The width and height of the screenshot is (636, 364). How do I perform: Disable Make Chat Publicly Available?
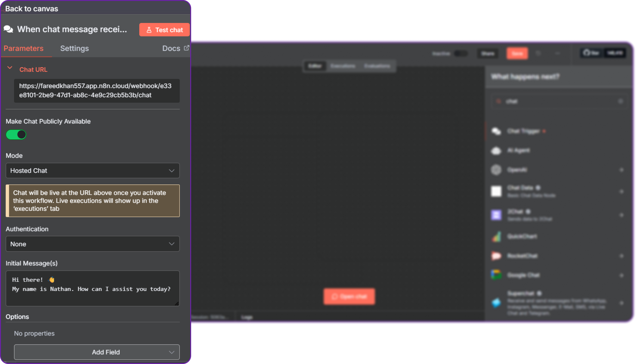click(x=16, y=134)
